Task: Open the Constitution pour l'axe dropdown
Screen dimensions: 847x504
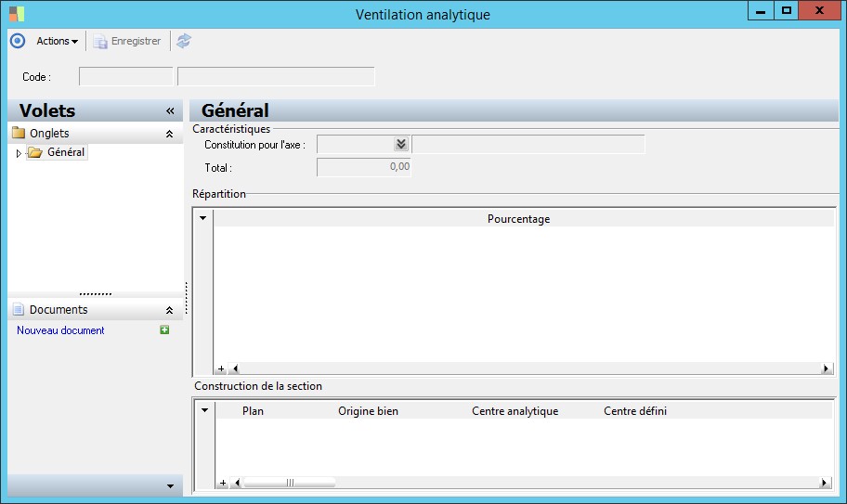Action: click(x=401, y=144)
